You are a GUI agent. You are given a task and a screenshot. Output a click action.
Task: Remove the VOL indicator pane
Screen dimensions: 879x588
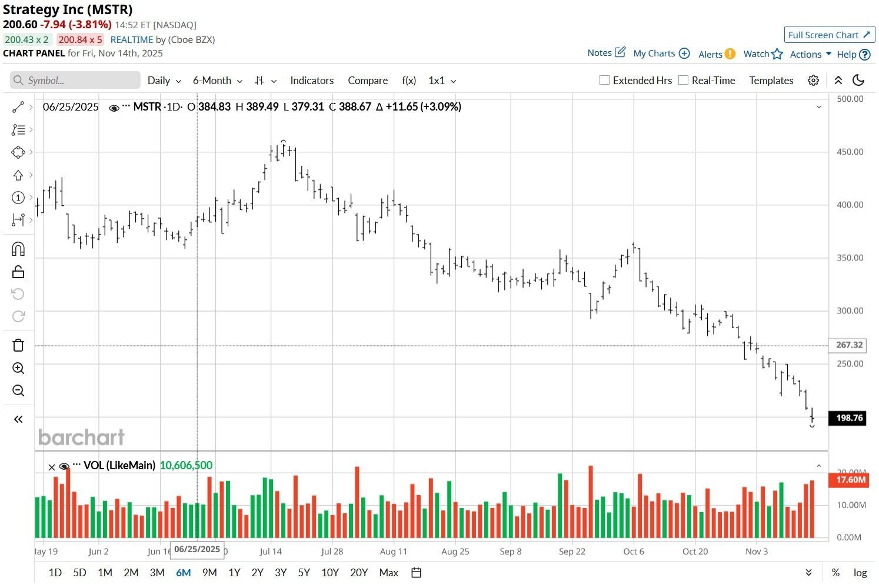click(x=52, y=467)
